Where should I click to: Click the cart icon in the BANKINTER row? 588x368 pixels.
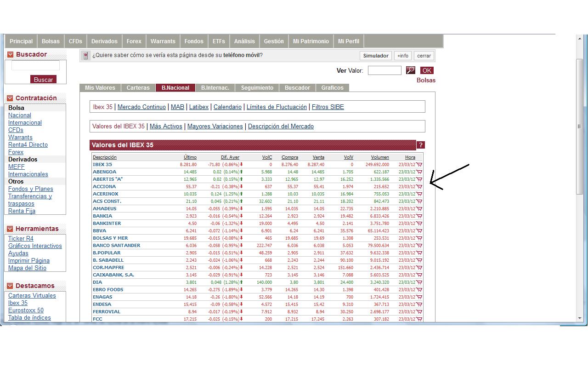coord(419,224)
